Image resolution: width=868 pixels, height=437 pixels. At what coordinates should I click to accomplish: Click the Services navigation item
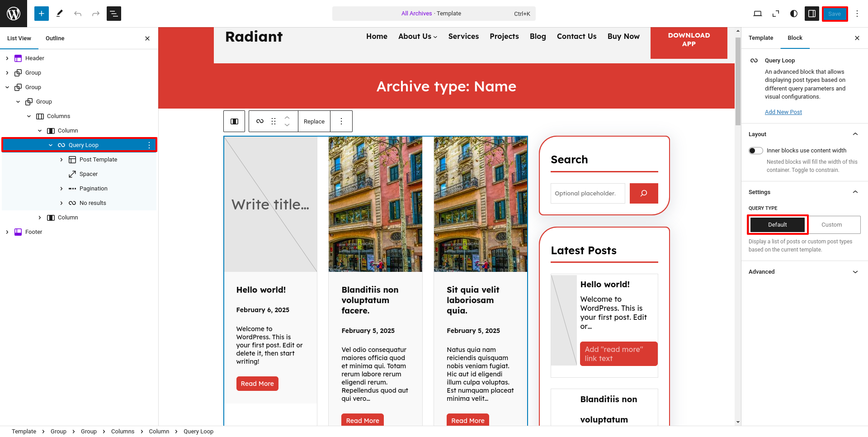463,36
